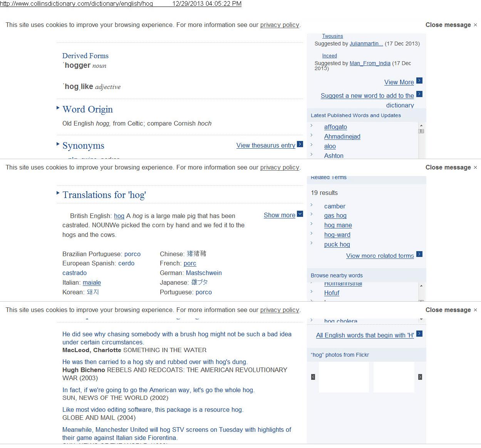Click arrow icon beside View More
The image size is (481, 448).
419,81
